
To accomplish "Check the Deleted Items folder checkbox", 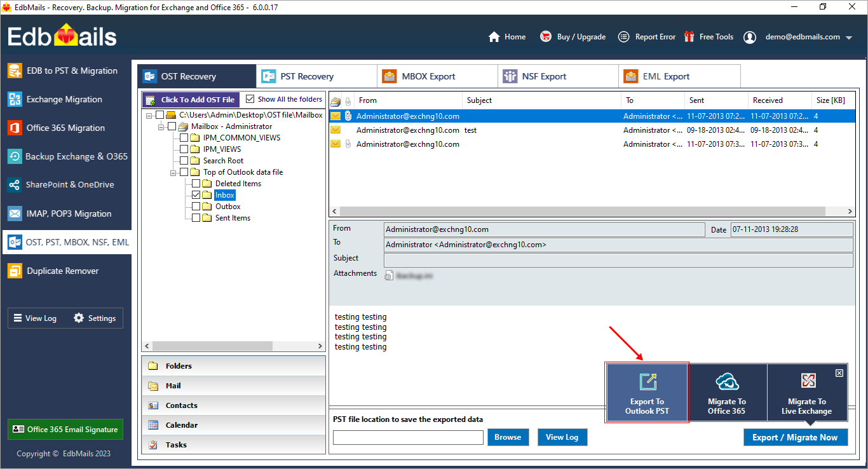I will 196,184.
